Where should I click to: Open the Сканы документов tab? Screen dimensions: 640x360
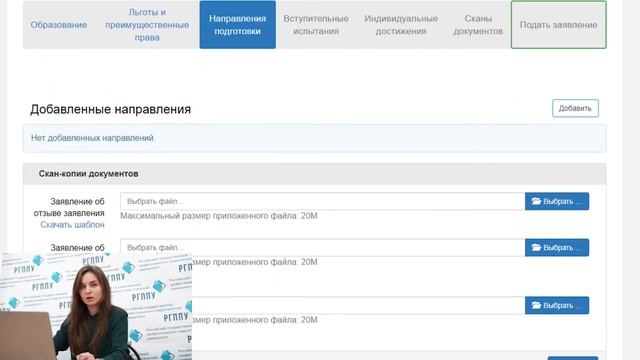pyautogui.click(x=478, y=25)
